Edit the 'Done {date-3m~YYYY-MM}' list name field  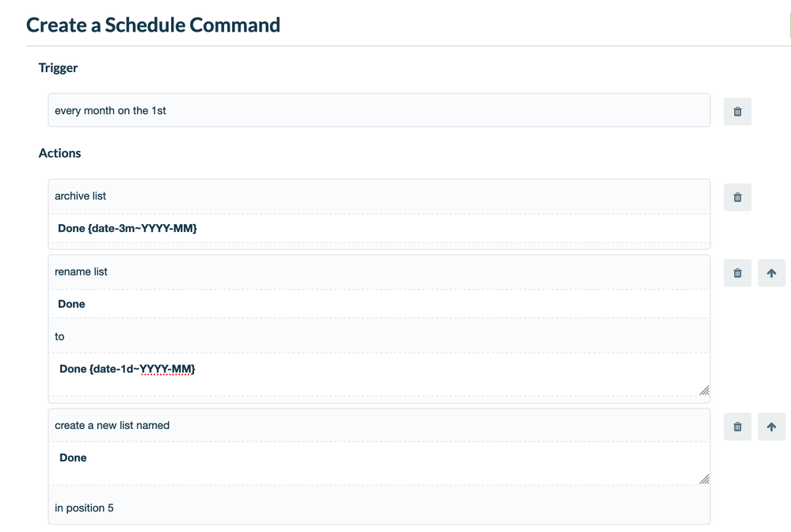[x=378, y=229]
